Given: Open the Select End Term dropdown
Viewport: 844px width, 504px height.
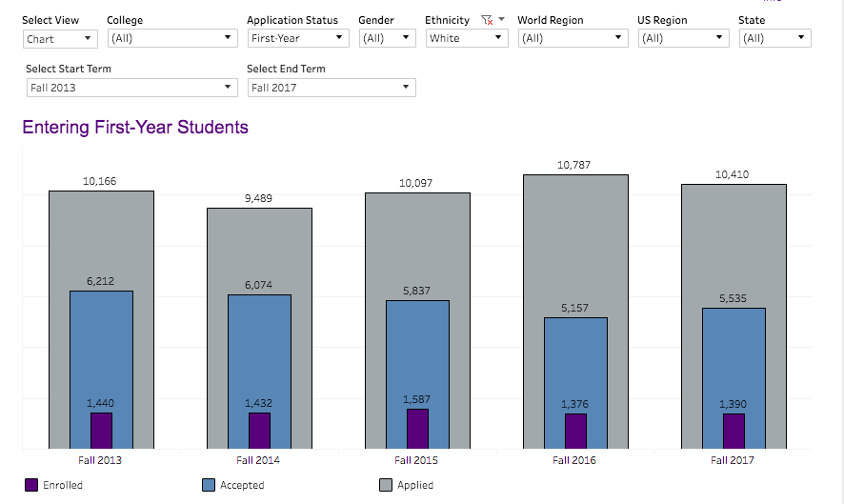Looking at the screenshot, I should pyautogui.click(x=331, y=88).
